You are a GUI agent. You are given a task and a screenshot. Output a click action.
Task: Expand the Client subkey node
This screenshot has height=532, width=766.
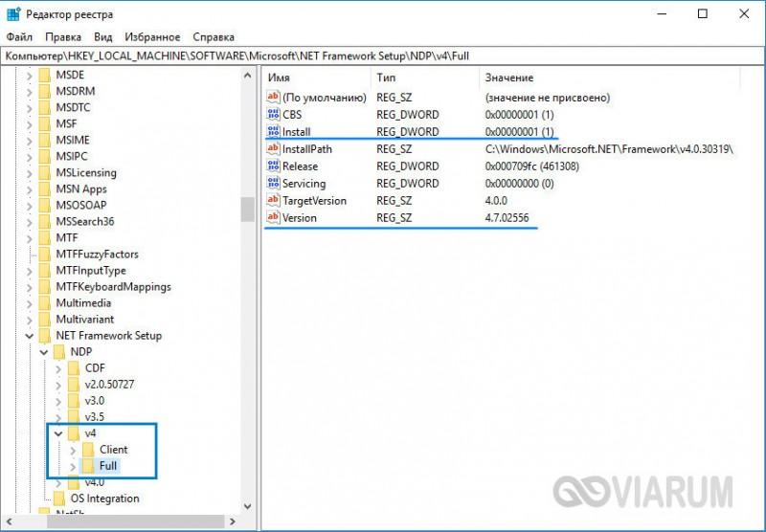pyautogui.click(x=73, y=450)
